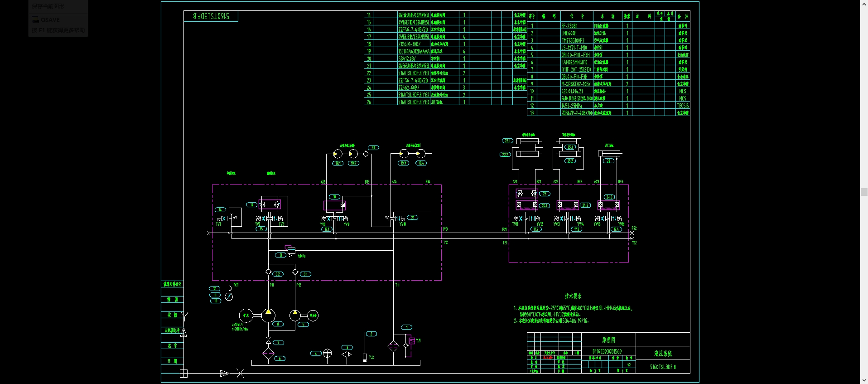Click the SBA12.0B/ table cell
This screenshot has width=868, height=384.
(x=414, y=58)
